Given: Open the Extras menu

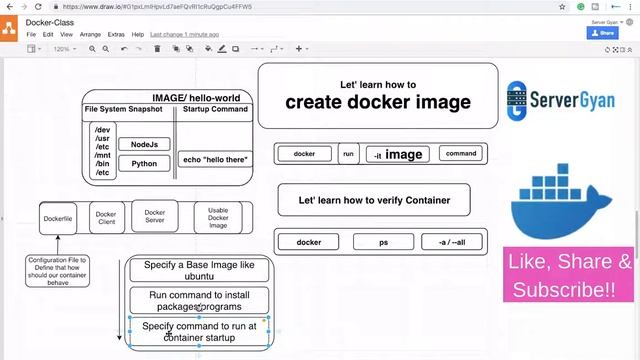Looking at the screenshot, I should point(116,35).
